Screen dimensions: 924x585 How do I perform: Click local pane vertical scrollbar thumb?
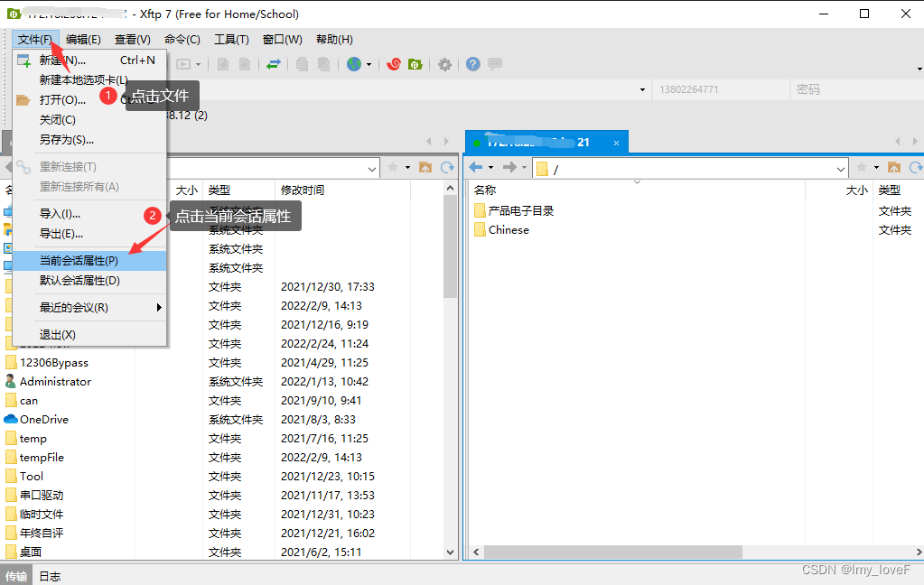tap(450, 246)
